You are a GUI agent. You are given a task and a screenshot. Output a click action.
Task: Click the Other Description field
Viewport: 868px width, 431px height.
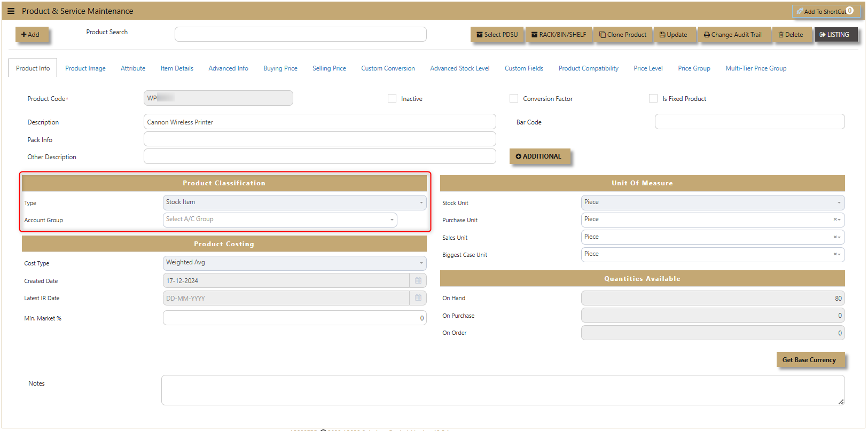coord(319,156)
